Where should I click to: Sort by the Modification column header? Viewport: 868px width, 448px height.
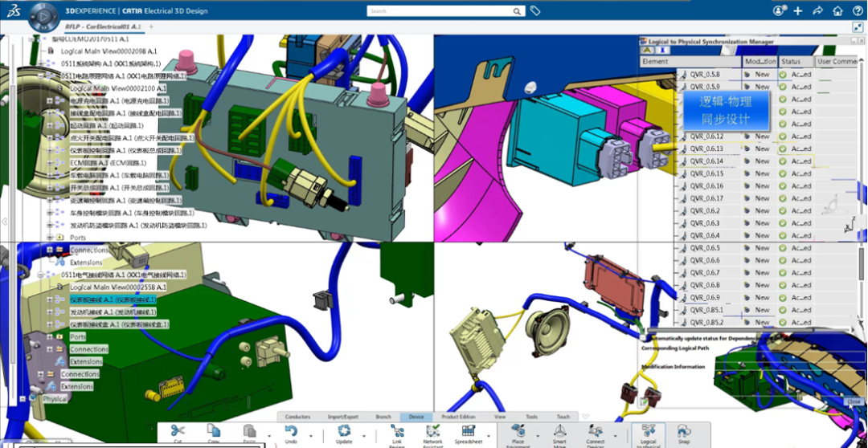pyautogui.click(x=759, y=62)
